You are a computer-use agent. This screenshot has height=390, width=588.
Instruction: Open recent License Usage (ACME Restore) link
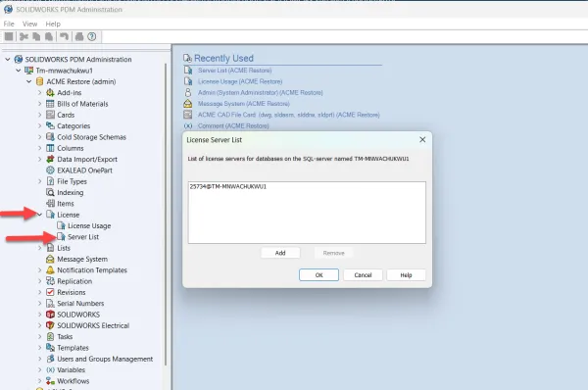pyautogui.click(x=240, y=81)
